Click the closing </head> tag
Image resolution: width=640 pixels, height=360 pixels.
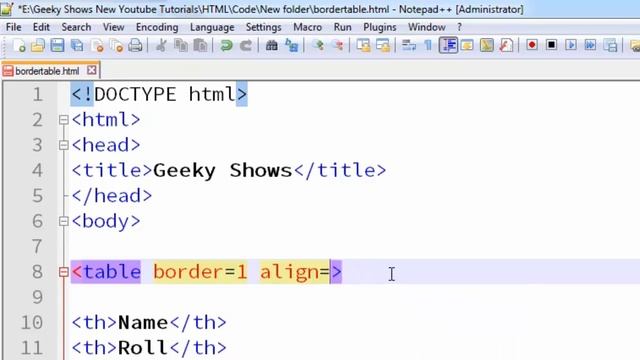112,196
